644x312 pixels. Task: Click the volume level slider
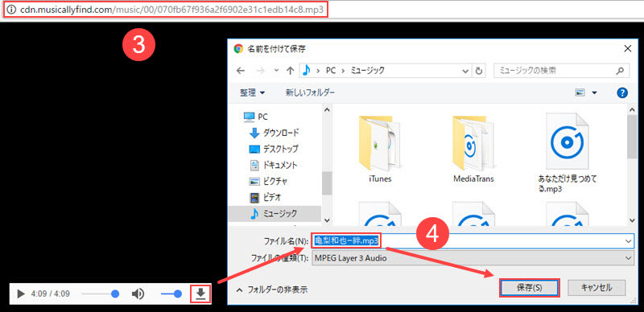click(171, 294)
